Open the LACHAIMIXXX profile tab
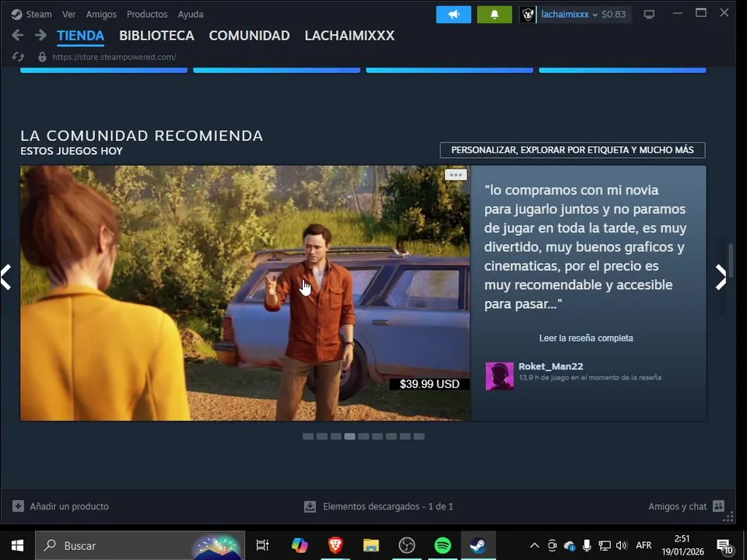This screenshot has width=747, height=560. pos(349,36)
